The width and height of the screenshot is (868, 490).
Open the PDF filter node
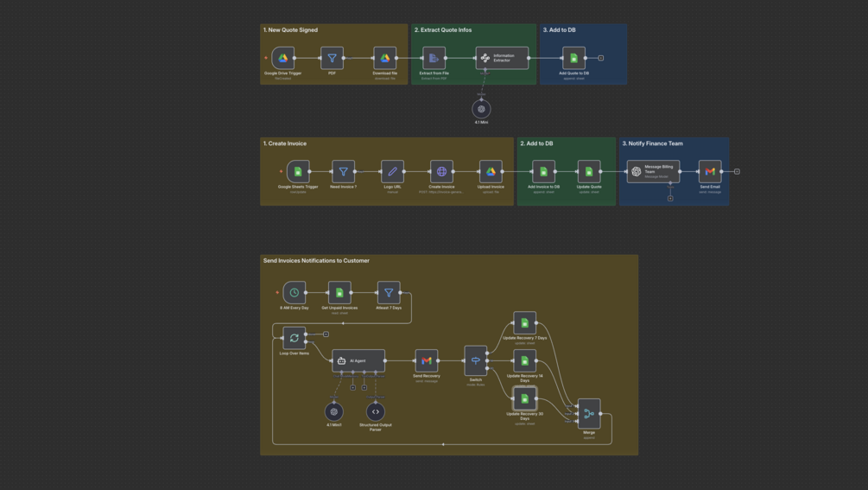pos(333,58)
